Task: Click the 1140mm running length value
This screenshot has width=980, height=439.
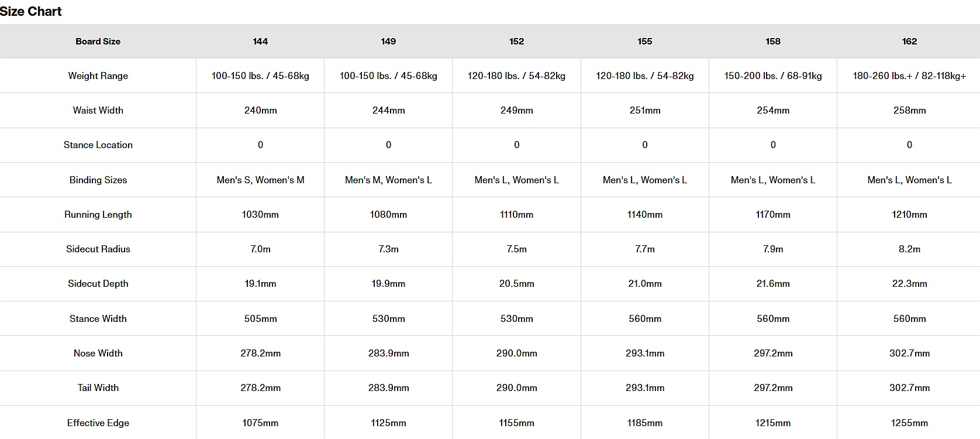Action: pyautogui.click(x=644, y=214)
